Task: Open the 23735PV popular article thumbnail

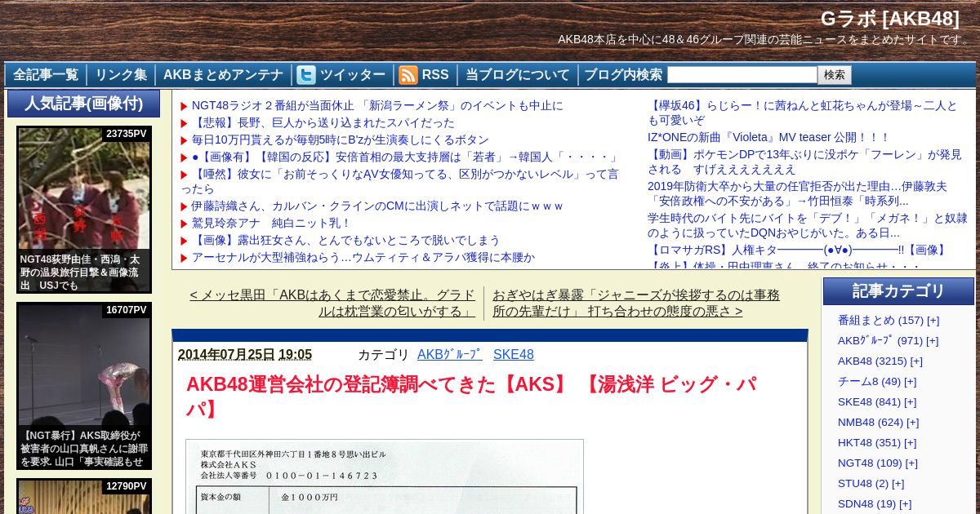Action: pyautogui.click(x=84, y=210)
